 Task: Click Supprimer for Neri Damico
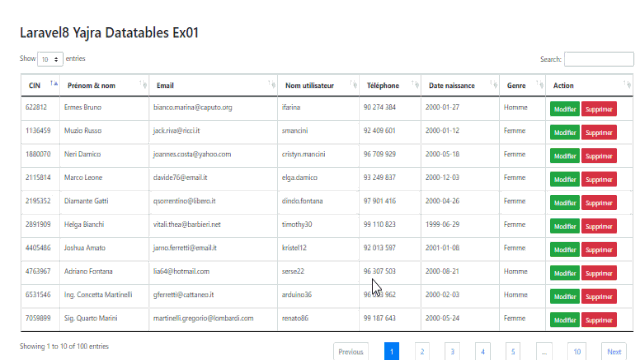(599, 156)
